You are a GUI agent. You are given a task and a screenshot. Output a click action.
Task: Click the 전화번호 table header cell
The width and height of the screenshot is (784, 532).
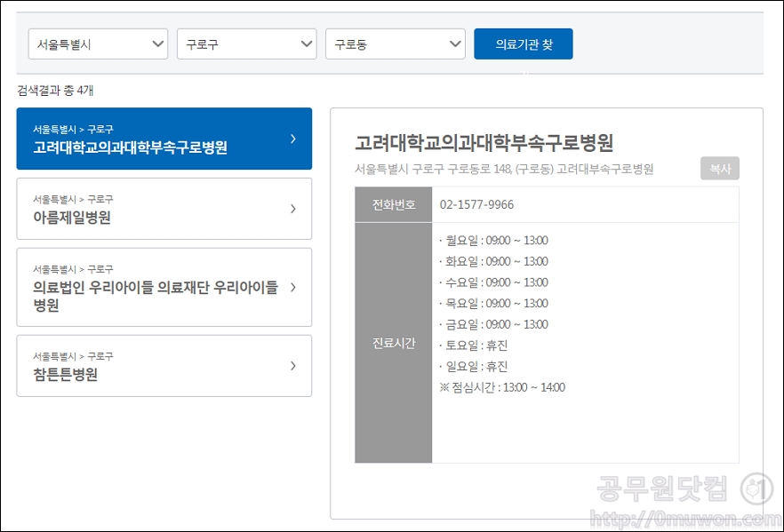394,205
